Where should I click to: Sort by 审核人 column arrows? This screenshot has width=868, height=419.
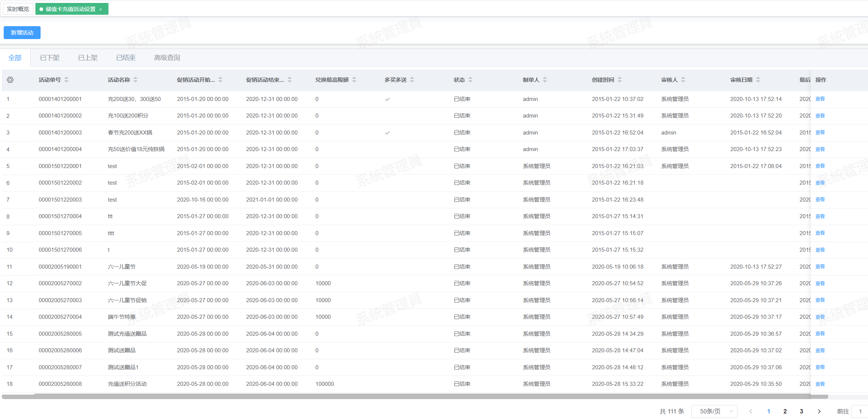tap(683, 80)
